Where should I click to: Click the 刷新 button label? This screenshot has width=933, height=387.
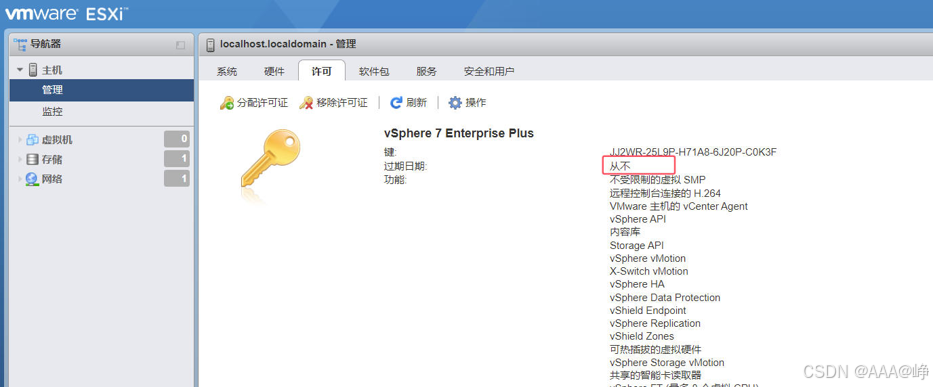pos(417,103)
